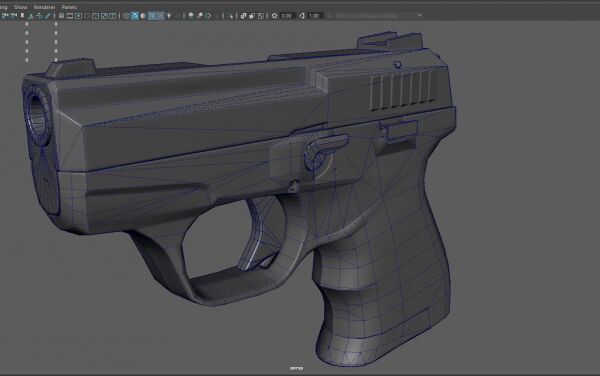Click X-Ray Active Components icon

tap(252, 16)
